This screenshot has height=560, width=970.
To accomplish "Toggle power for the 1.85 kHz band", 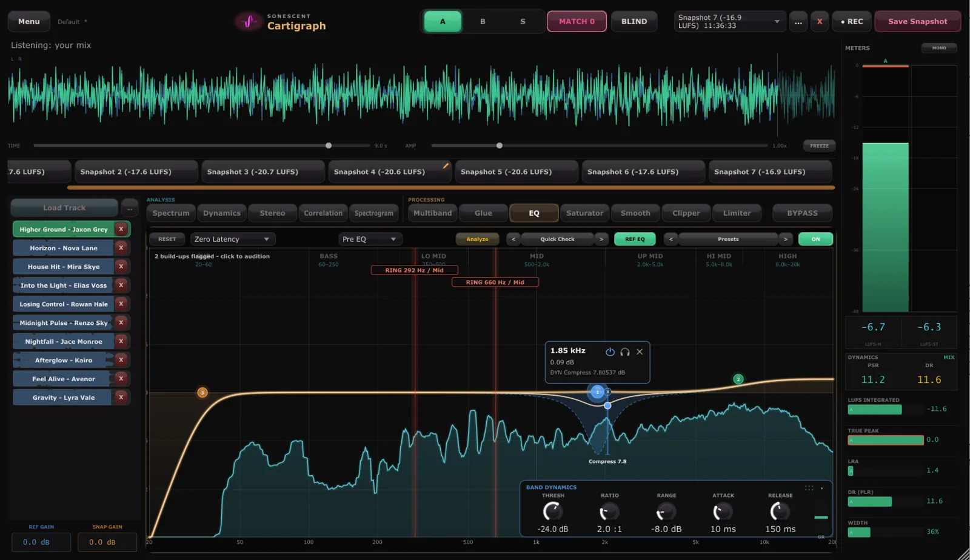I will (610, 352).
